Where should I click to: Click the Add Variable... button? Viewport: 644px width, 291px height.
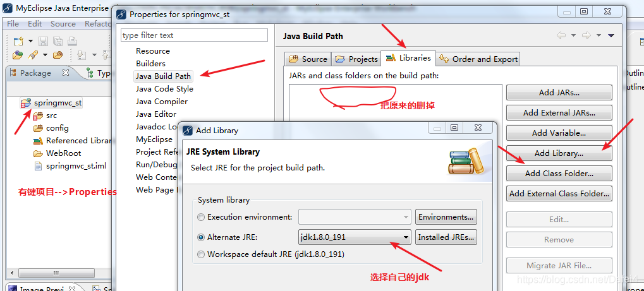559,133
